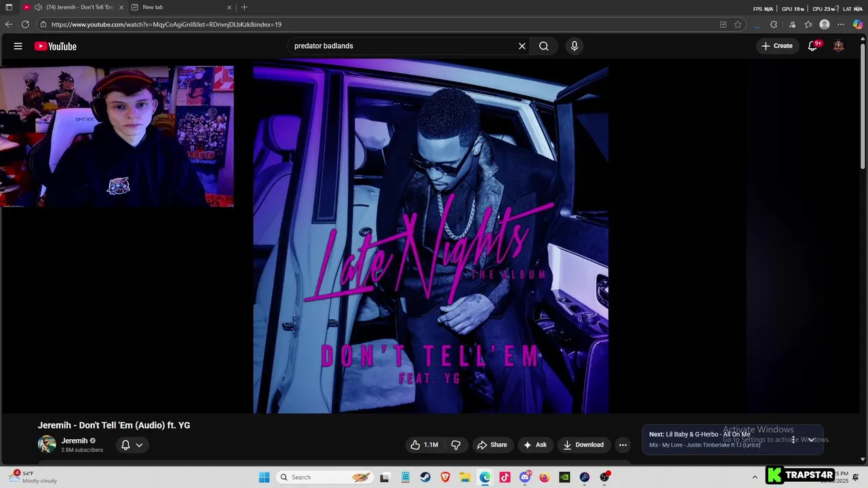Open the YouTube account avatar menu
Image resolution: width=868 pixels, height=488 pixels.
(839, 46)
